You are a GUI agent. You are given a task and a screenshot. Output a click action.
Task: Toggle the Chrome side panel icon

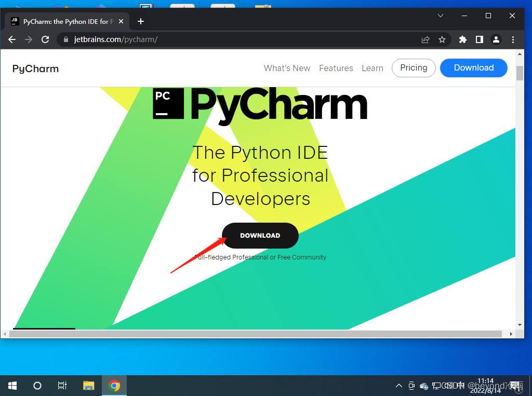480,39
